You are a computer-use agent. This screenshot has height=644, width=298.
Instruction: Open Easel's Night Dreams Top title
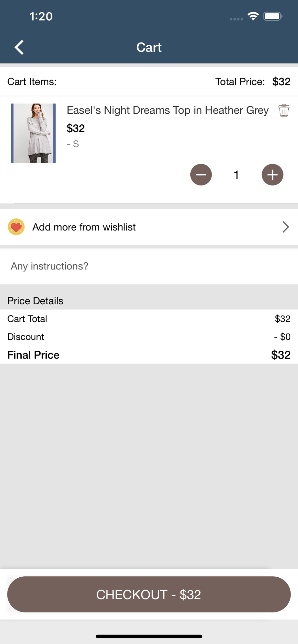point(168,110)
